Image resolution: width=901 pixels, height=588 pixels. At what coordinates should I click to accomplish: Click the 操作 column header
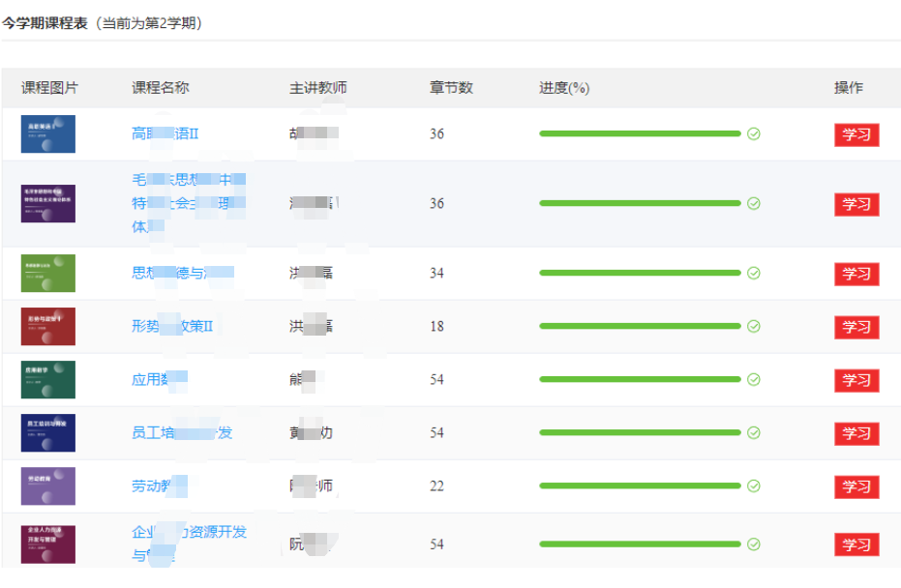[x=848, y=88]
